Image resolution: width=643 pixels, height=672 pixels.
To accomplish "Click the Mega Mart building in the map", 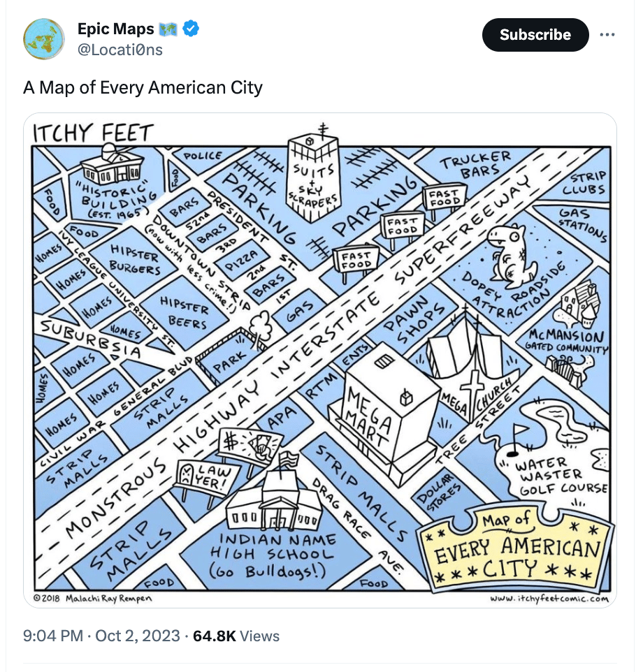I will pyautogui.click(x=384, y=414).
